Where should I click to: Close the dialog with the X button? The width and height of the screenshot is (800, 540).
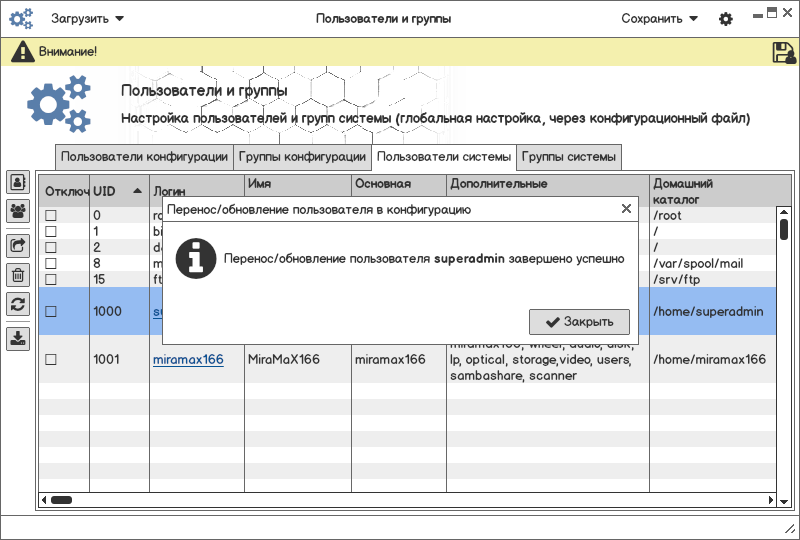pos(626,209)
